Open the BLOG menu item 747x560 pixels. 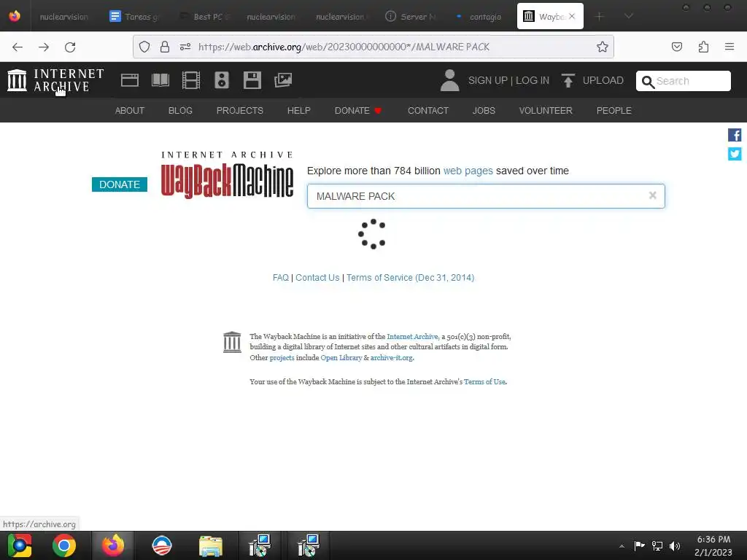(180, 111)
